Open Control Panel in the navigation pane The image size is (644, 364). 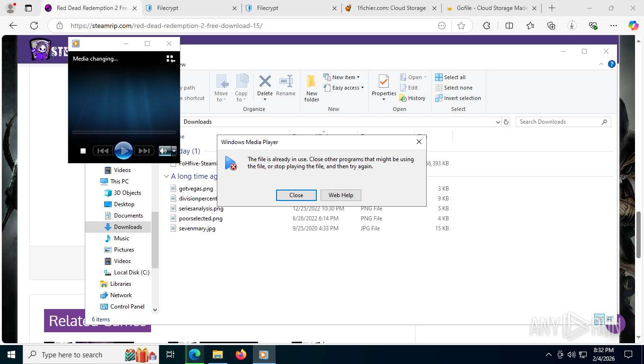coord(127,307)
